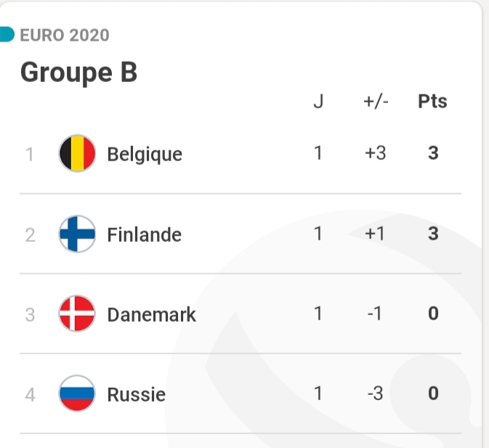Click Belgique's +3 goal difference

(x=376, y=154)
